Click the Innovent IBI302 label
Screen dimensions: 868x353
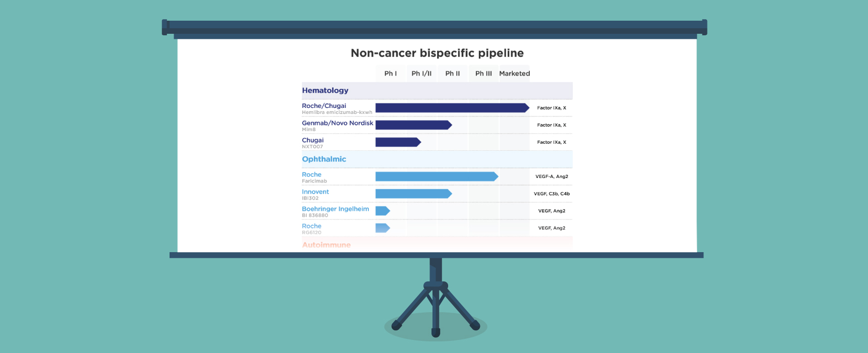click(315, 192)
